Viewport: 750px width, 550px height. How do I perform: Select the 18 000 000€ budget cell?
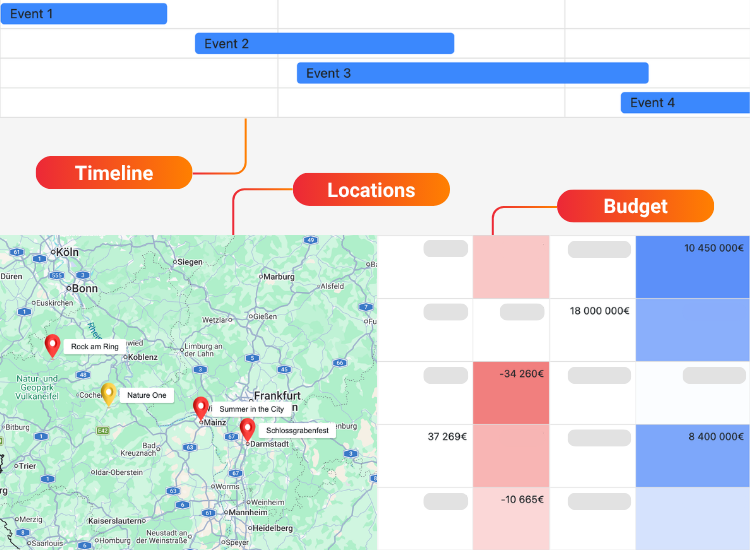(x=593, y=330)
